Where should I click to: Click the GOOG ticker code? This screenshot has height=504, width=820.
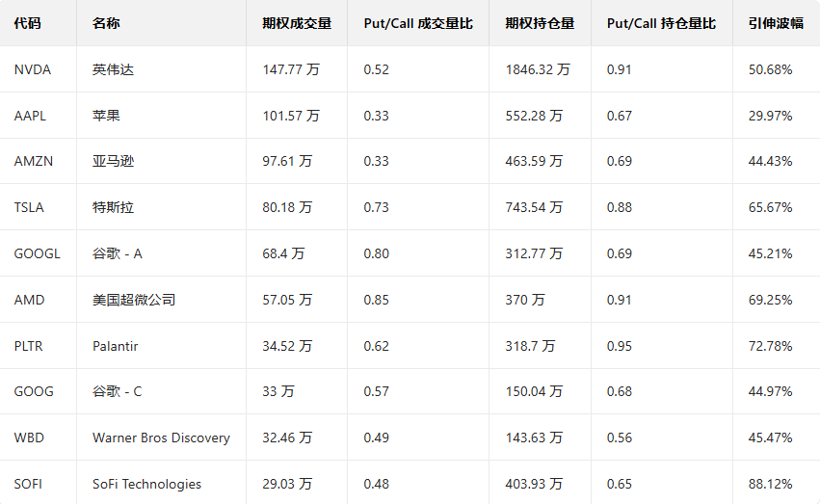pos(34,391)
